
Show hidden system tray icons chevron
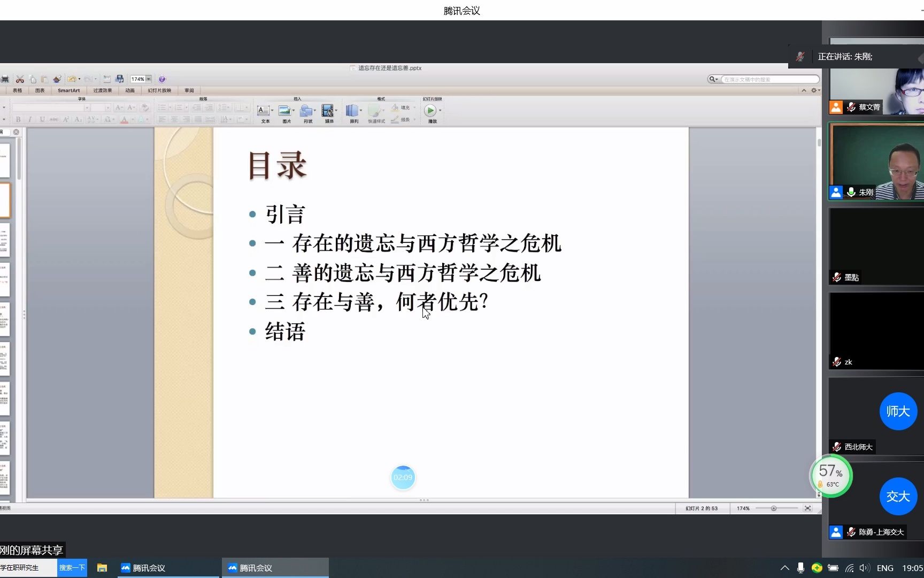(x=784, y=568)
